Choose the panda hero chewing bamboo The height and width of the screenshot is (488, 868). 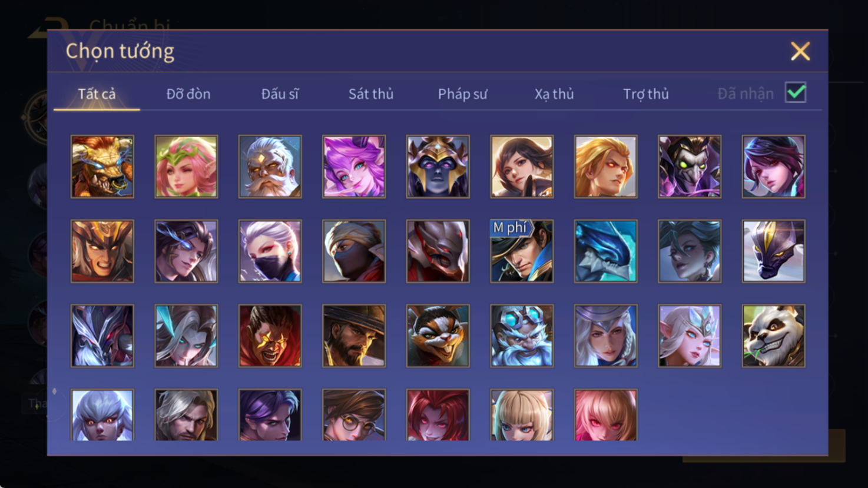[773, 336]
